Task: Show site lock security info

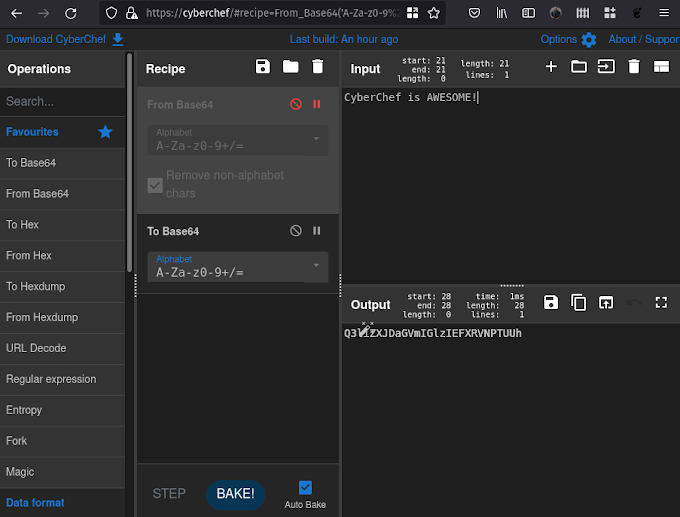Action: 131,13
